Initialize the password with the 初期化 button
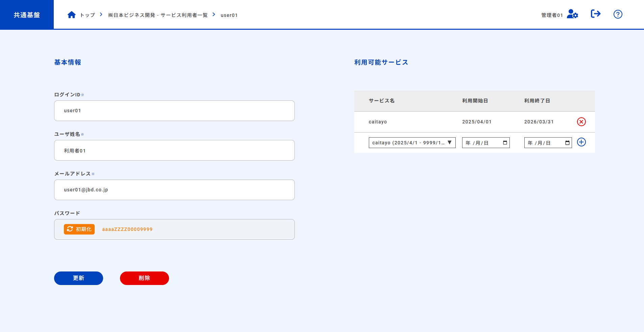This screenshot has width=644, height=332. [79, 229]
